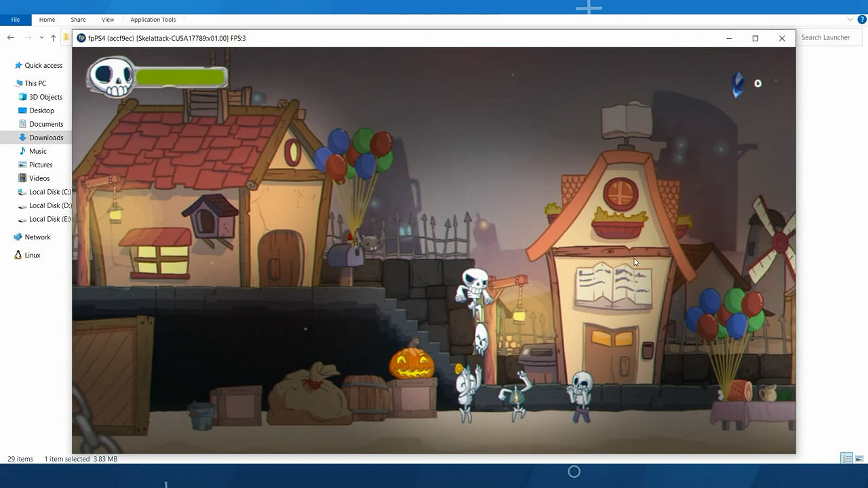Click the blue crystal gem counter icon
The image size is (868, 488).
pos(738,84)
